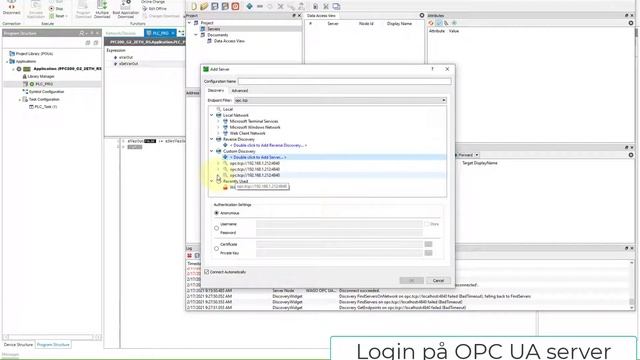
Task: Collapse the Custom Discovery tree node
Action: [212, 151]
